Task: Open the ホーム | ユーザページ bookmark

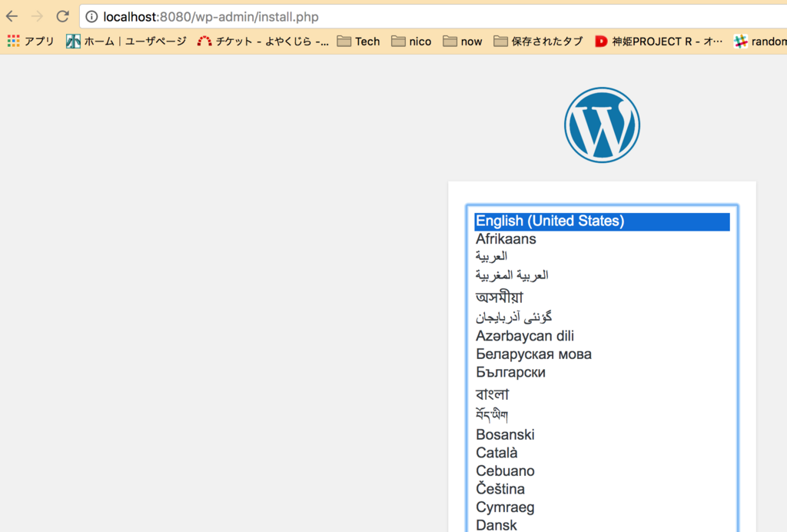Action: [x=126, y=42]
